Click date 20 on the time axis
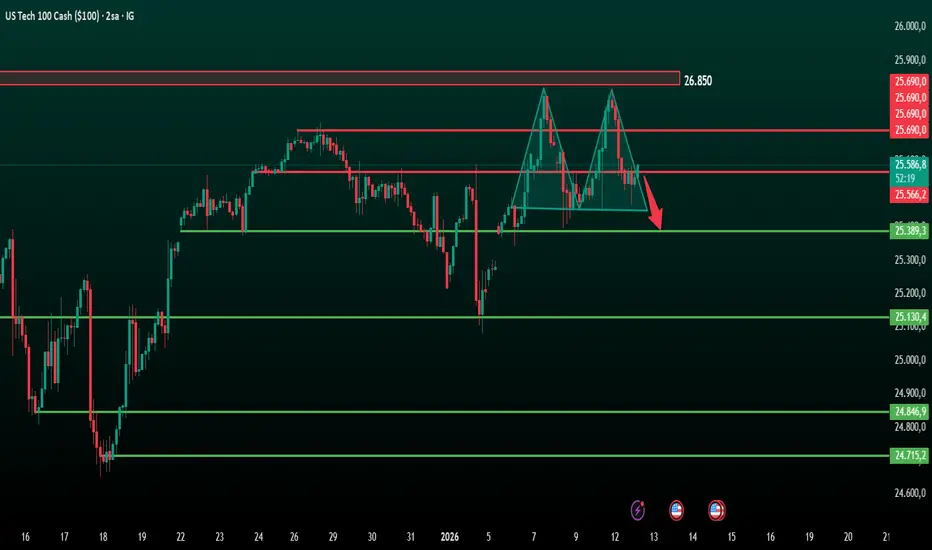This screenshot has height=550, width=932. pos(848,537)
